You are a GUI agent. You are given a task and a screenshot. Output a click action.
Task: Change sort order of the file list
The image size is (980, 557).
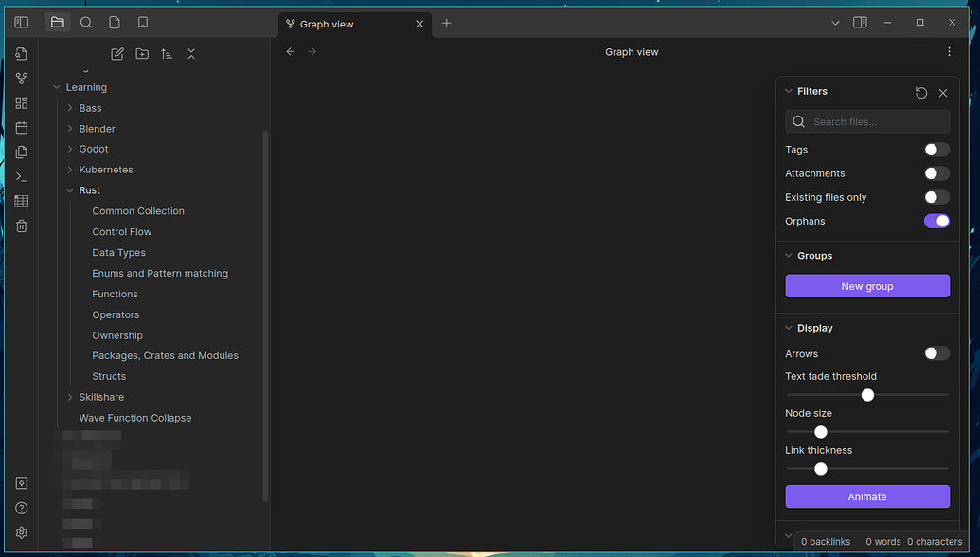point(166,54)
